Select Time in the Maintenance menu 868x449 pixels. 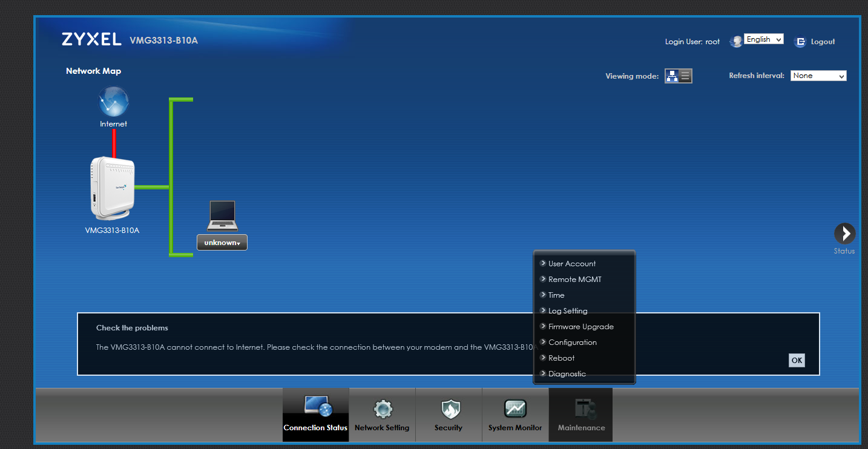point(556,295)
